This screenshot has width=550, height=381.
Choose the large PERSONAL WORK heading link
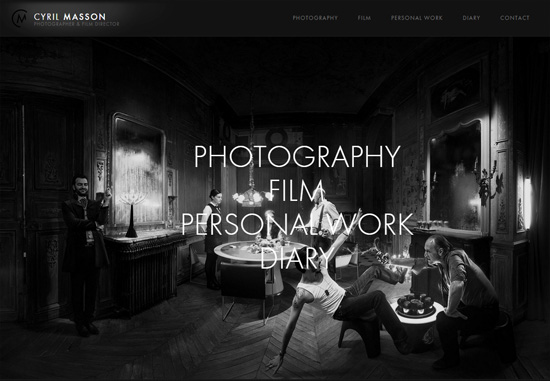[x=297, y=225]
